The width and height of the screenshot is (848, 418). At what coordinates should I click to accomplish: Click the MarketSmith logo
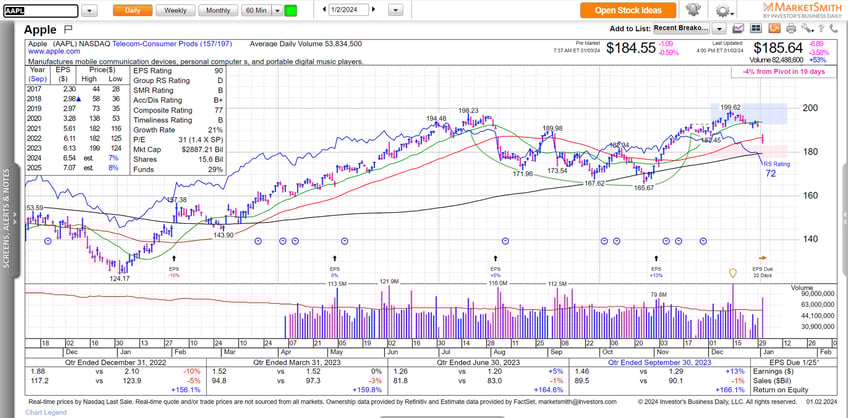803,10
